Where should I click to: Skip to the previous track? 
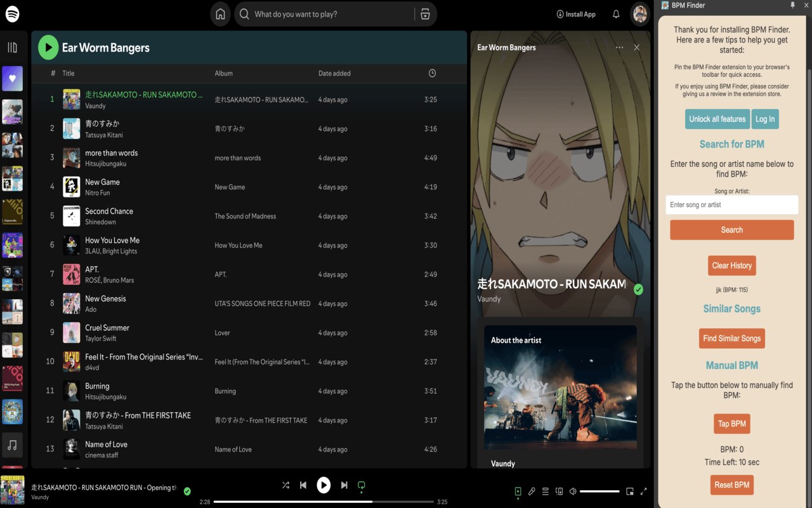tap(303, 485)
